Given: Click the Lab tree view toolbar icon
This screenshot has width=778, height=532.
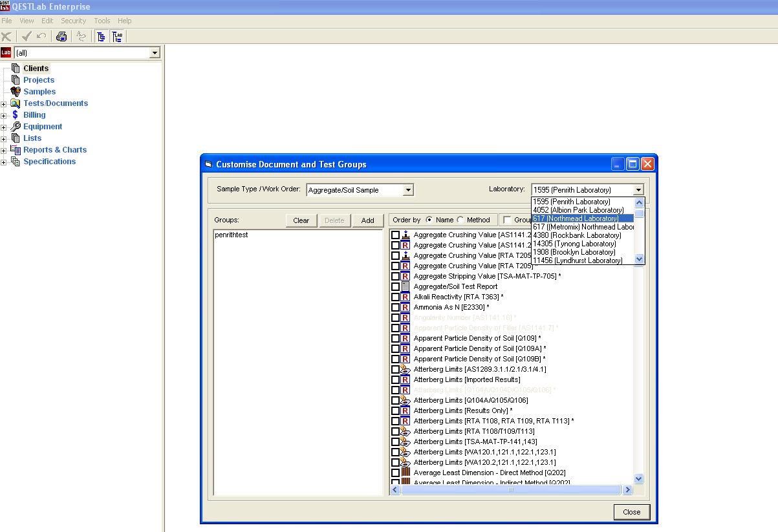Looking at the screenshot, I should click(117, 37).
